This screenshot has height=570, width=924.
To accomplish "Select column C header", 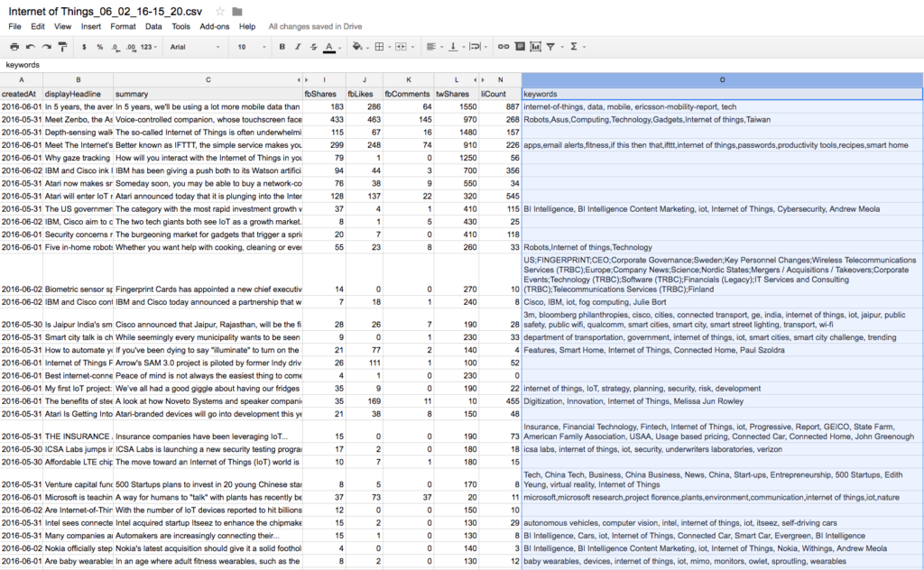I will click(x=208, y=80).
